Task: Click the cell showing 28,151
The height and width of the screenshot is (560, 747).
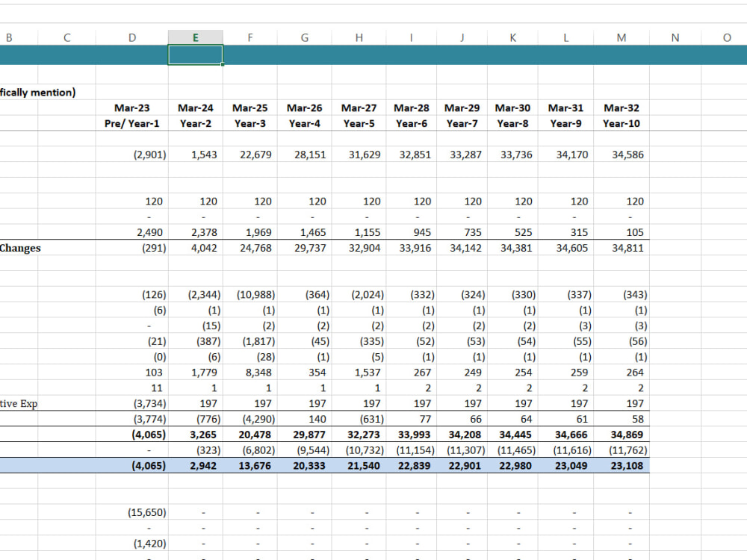Action: tap(305, 155)
